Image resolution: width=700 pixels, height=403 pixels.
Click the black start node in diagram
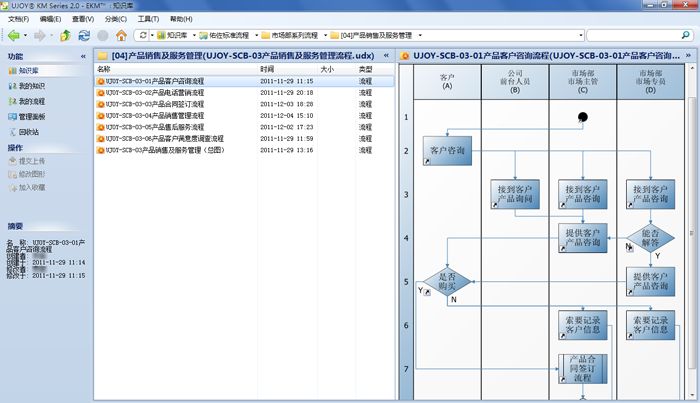[x=583, y=117]
